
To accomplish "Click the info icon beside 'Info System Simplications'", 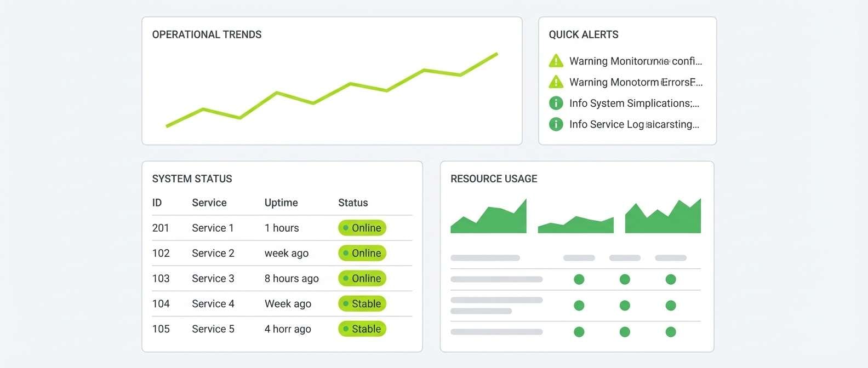I will pos(556,103).
